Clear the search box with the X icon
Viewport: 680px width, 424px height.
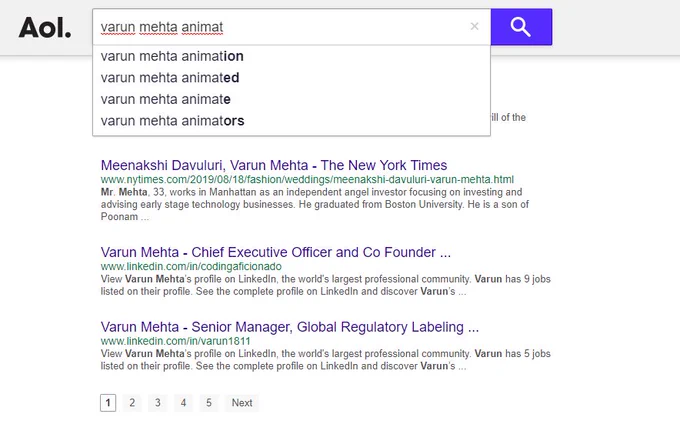pyautogui.click(x=474, y=26)
